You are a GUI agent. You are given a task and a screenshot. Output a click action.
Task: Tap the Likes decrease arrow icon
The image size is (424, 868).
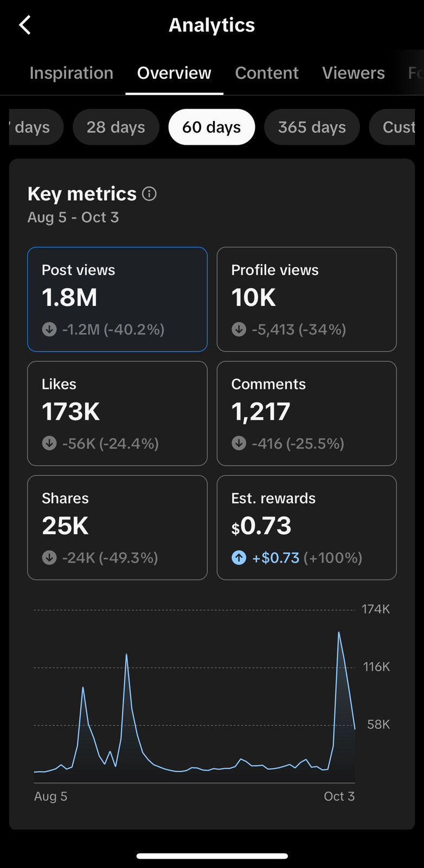tap(49, 443)
